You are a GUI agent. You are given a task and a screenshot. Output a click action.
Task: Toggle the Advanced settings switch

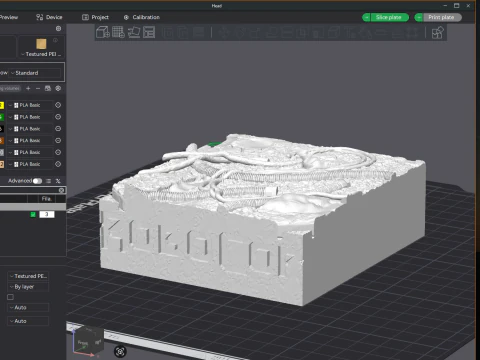(x=37, y=181)
